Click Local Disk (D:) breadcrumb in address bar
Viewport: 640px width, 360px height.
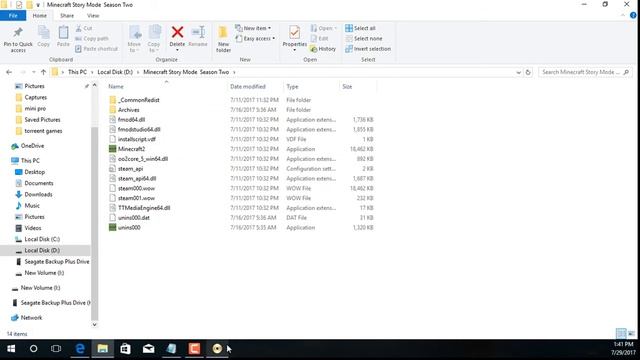pyautogui.click(x=115, y=72)
